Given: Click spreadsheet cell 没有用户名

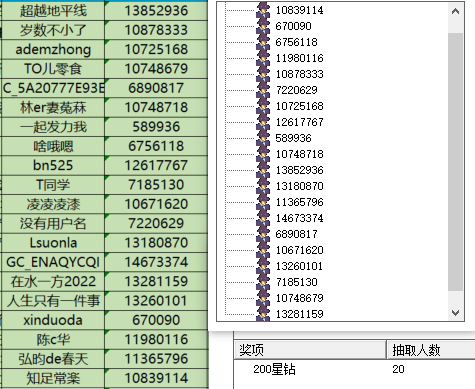Looking at the screenshot, I should tap(53, 223).
